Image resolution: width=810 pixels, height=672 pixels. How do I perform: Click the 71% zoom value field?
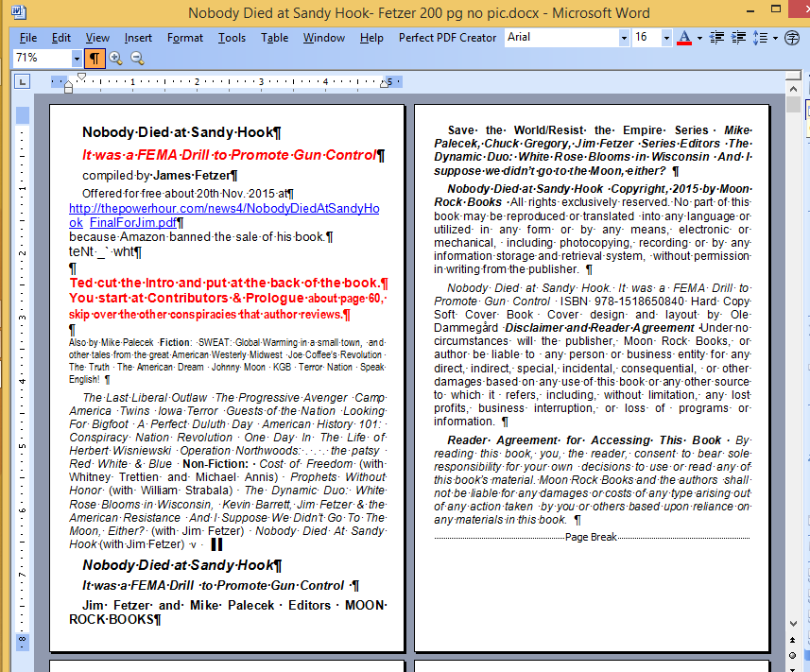(x=43, y=58)
